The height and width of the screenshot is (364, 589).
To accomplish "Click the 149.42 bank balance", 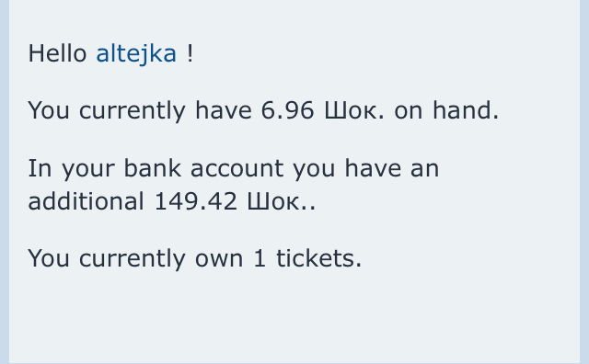I will (x=195, y=201).
